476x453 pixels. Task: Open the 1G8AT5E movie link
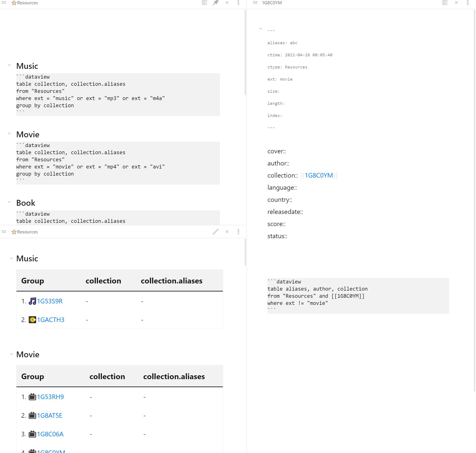coord(49,415)
